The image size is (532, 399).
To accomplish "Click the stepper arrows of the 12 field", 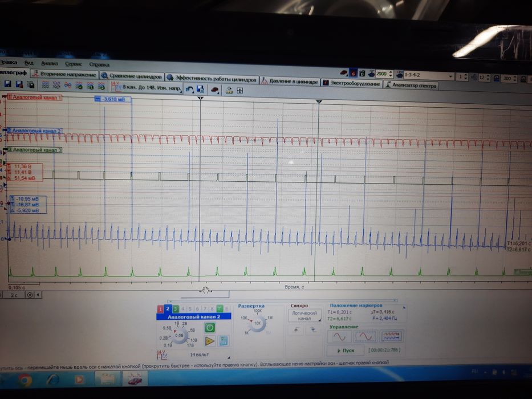I will [488, 78].
